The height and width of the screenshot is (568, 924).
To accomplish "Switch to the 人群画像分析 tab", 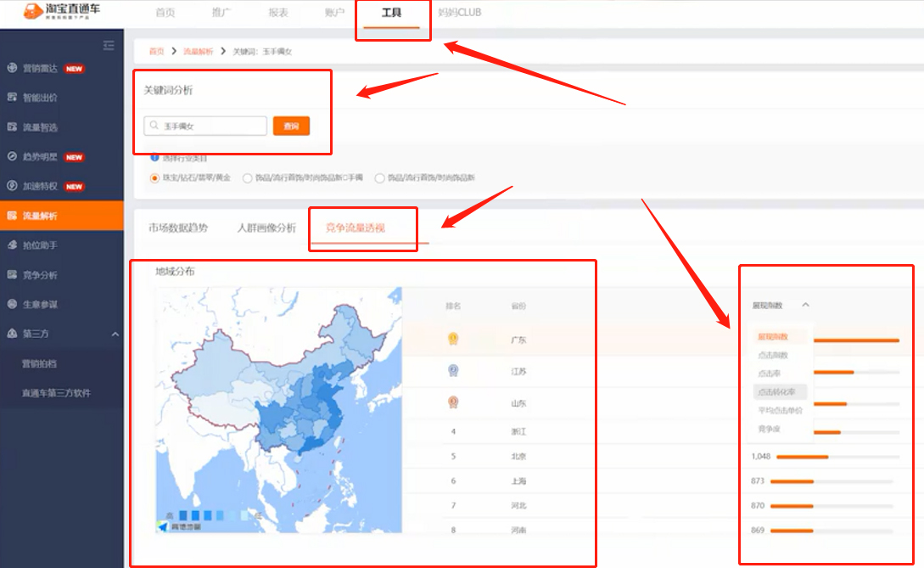I will pos(266,228).
